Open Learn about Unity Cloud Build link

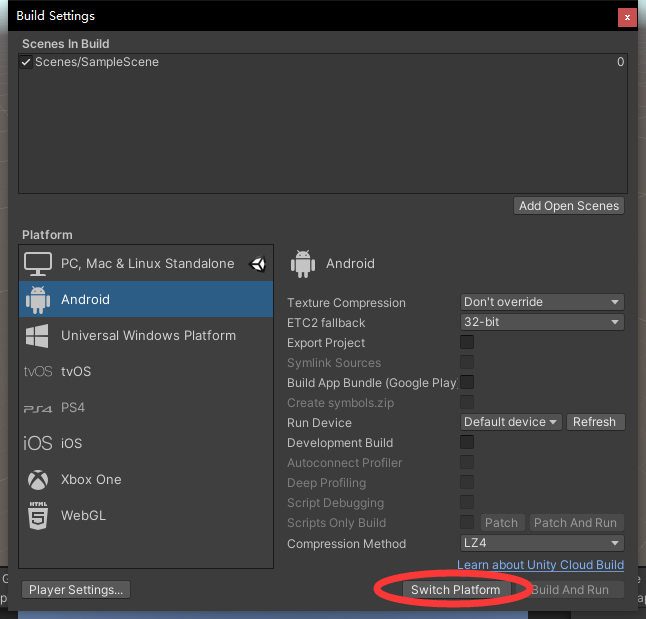(x=540, y=565)
